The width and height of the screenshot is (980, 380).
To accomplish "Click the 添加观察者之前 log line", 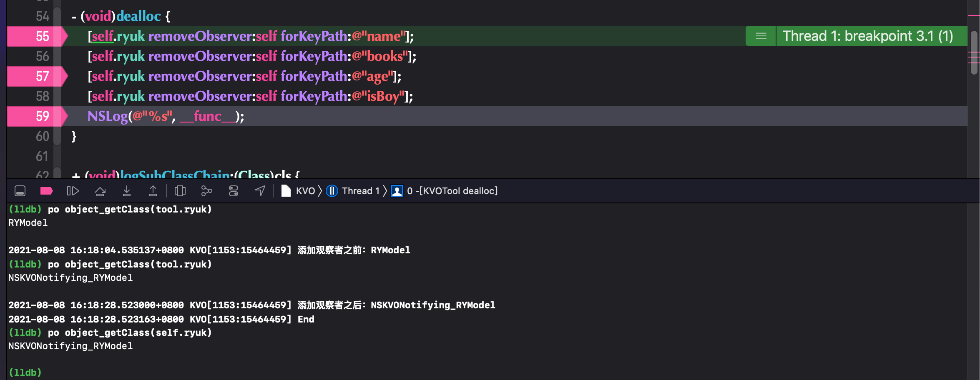I will tap(209, 250).
